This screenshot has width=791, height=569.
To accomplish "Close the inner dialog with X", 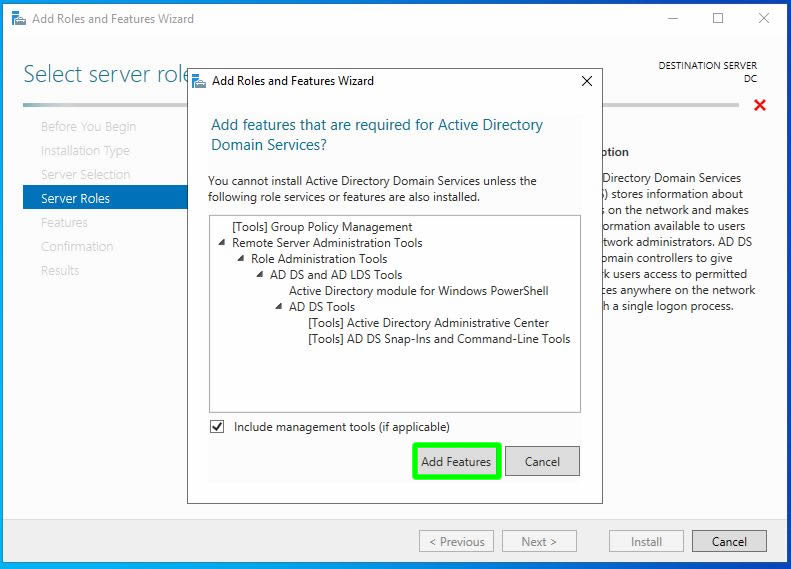I will pos(586,81).
